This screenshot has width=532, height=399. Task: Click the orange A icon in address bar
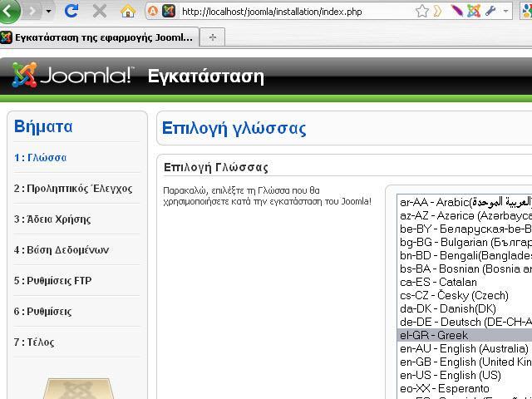[x=153, y=12]
